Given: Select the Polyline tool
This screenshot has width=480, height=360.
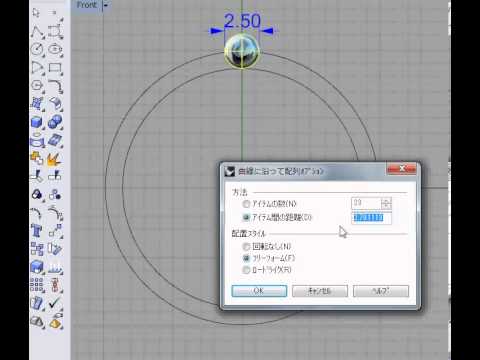Looking at the screenshot, I should coord(37,32).
